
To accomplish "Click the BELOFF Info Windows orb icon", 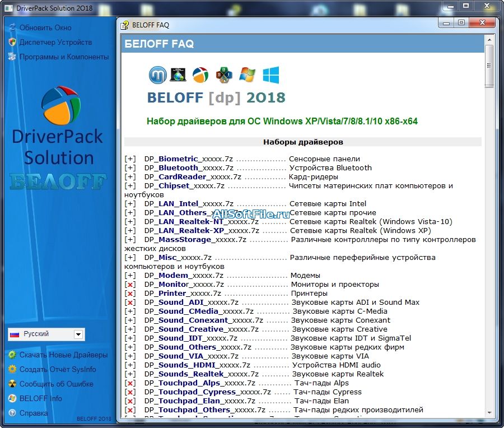I will [x=12, y=398].
